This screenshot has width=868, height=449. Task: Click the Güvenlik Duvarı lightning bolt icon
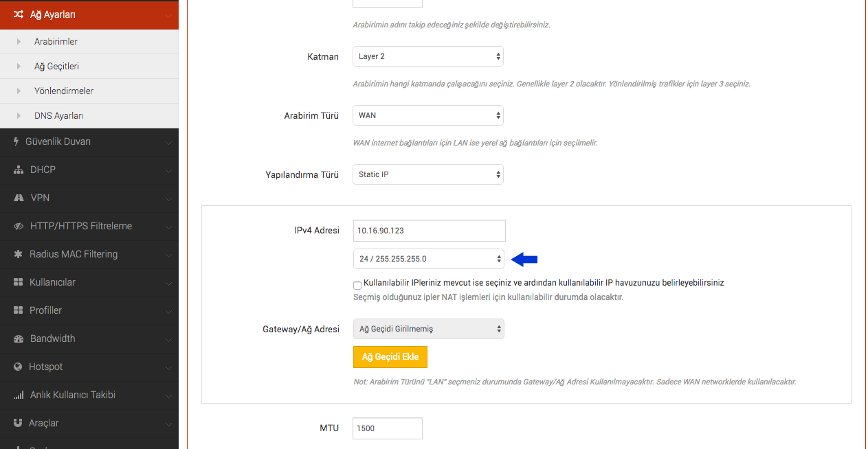(16, 141)
